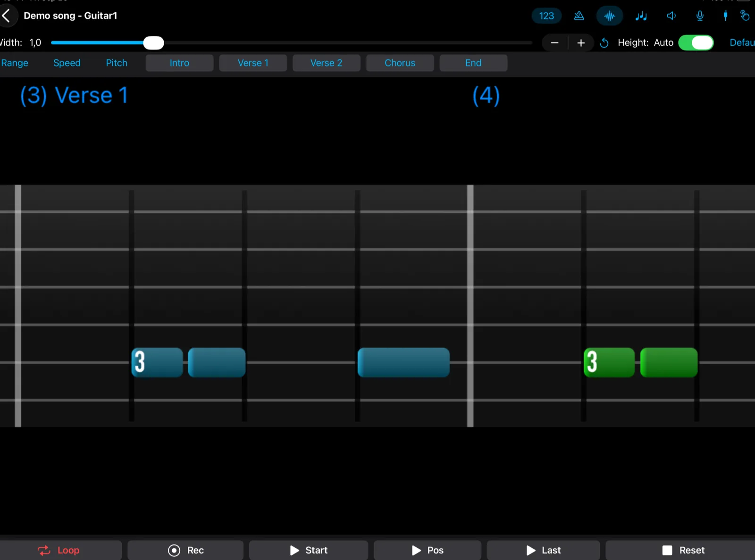755x560 pixels.
Task: Click the Width slider handle
Action: click(x=153, y=43)
